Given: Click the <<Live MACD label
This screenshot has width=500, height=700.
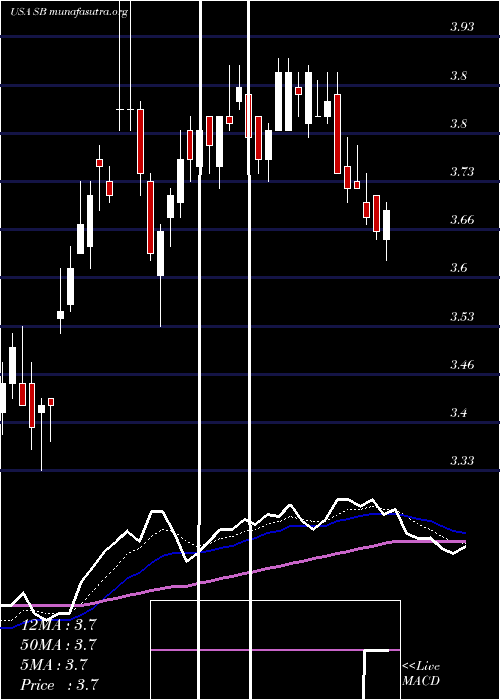Looking at the screenshot, I should click(421, 674).
